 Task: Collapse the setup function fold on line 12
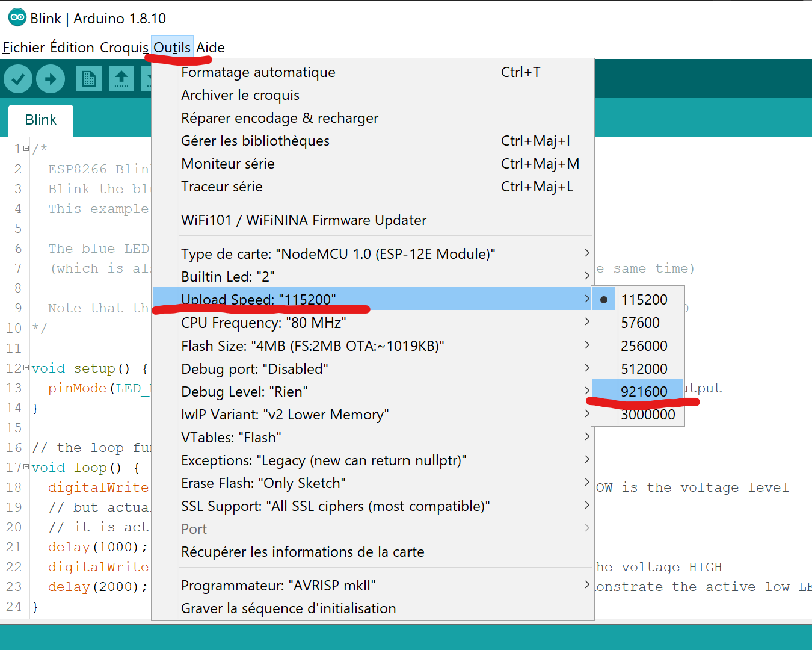26,368
